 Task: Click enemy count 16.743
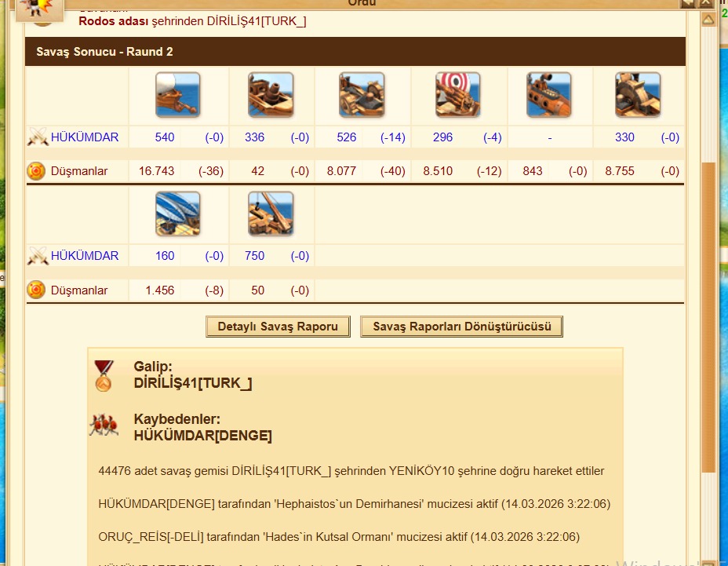[156, 171]
